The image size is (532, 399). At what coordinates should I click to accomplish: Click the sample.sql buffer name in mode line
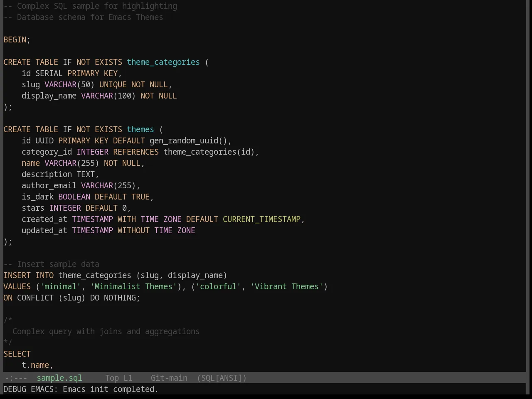pos(59,378)
